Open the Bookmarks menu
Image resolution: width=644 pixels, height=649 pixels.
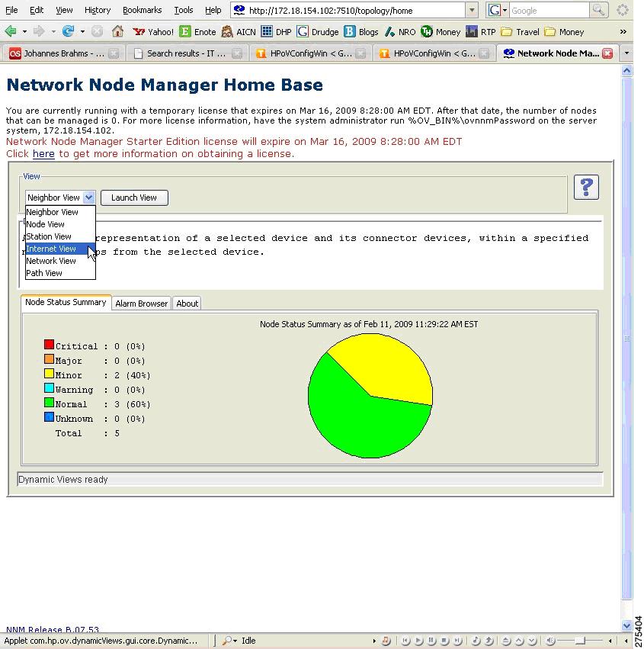tap(143, 10)
